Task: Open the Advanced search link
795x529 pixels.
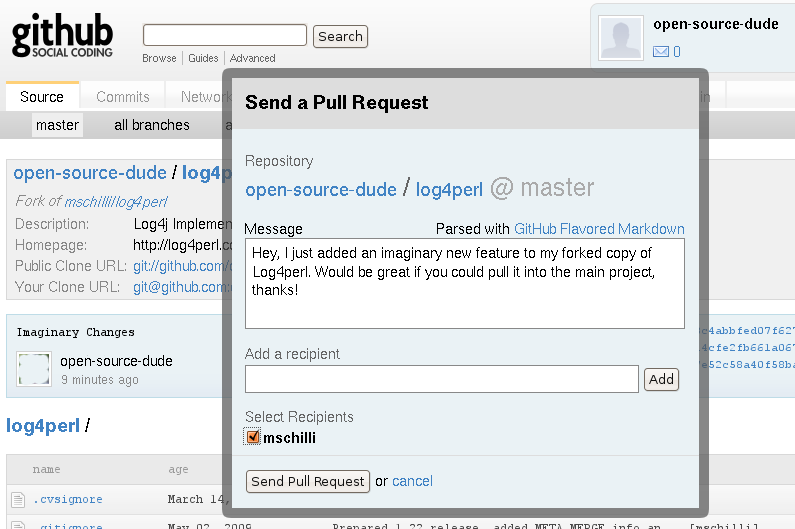Action: [252, 58]
